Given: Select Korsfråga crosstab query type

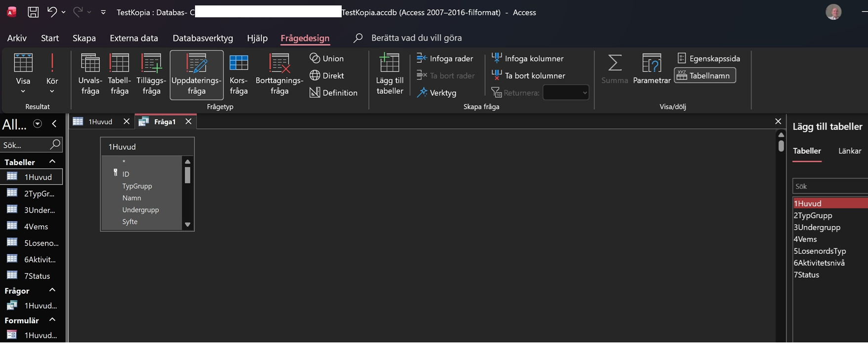Looking at the screenshot, I should pyautogui.click(x=238, y=74).
